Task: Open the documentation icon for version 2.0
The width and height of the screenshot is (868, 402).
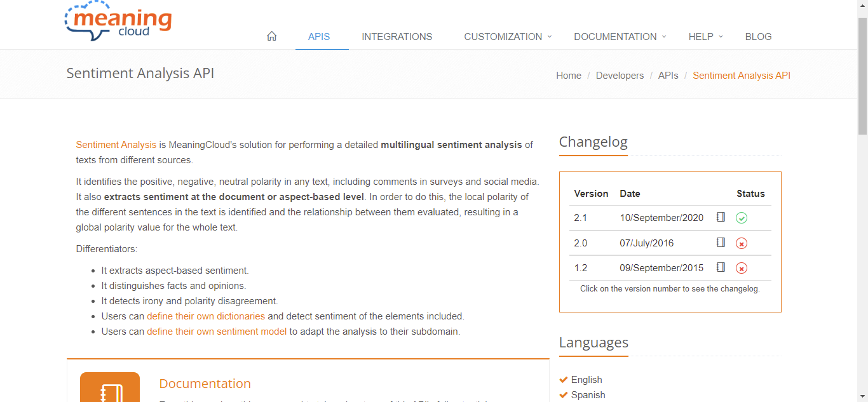Action: (x=721, y=242)
